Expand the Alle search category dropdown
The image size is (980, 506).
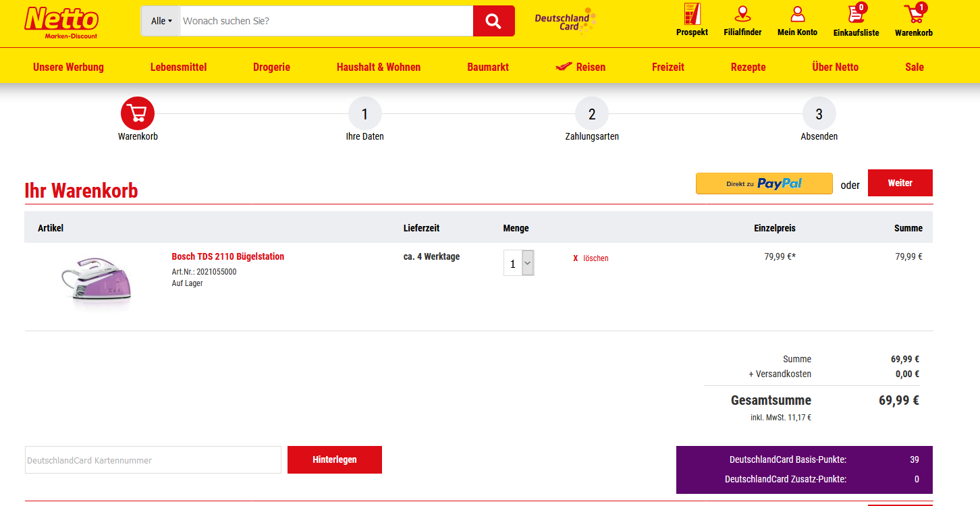coord(161,21)
